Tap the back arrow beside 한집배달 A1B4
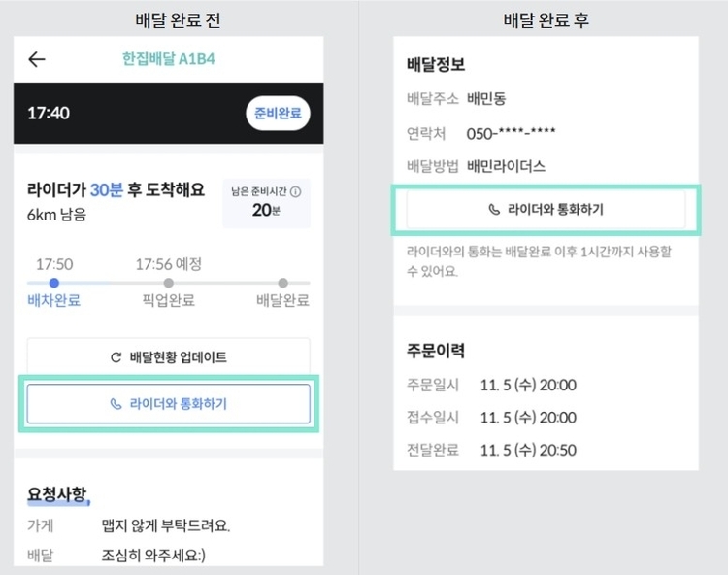This screenshot has height=575, width=728. pos(37,59)
